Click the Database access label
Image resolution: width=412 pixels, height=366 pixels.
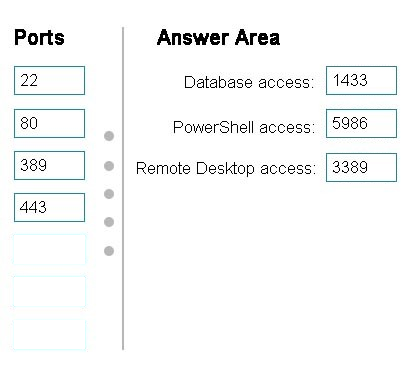point(249,82)
